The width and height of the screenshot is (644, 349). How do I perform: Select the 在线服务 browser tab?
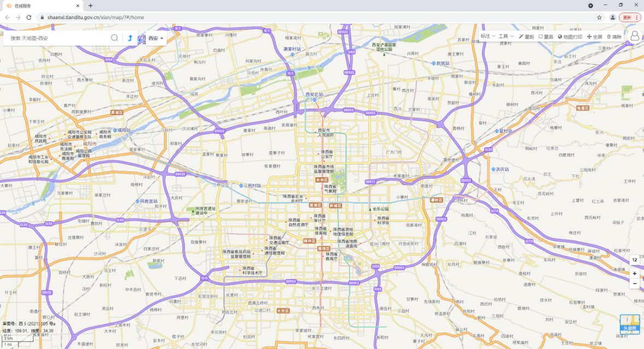pos(41,5)
